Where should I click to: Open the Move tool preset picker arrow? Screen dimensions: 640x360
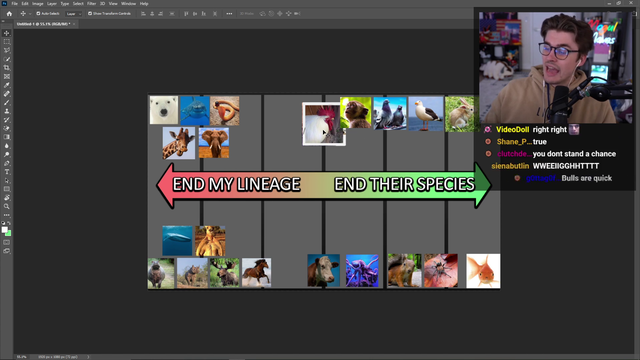tap(30, 14)
